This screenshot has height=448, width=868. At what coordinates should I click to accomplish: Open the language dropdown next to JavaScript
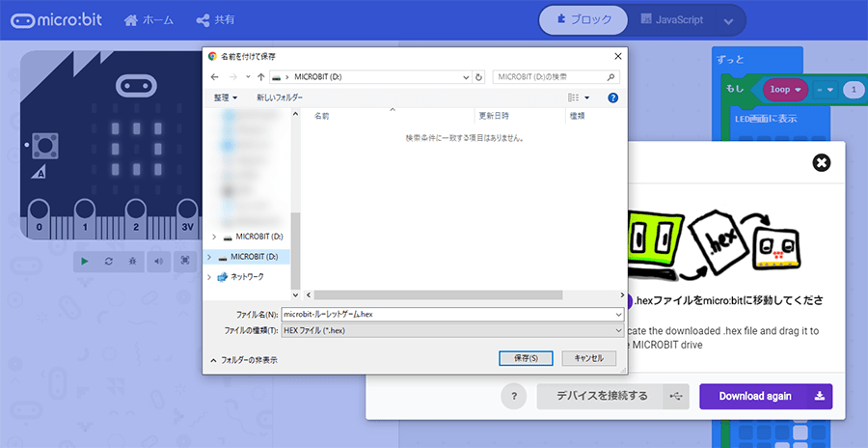[x=728, y=21]
